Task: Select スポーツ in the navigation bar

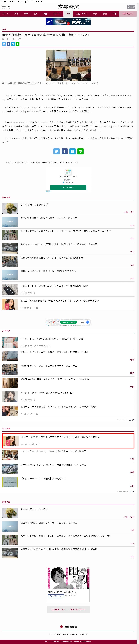Action: point(57,14)
